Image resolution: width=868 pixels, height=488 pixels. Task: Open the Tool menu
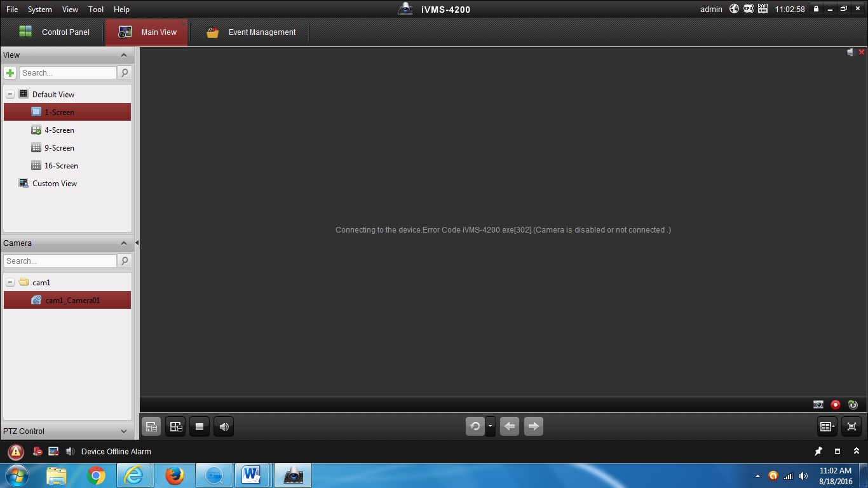96,10
